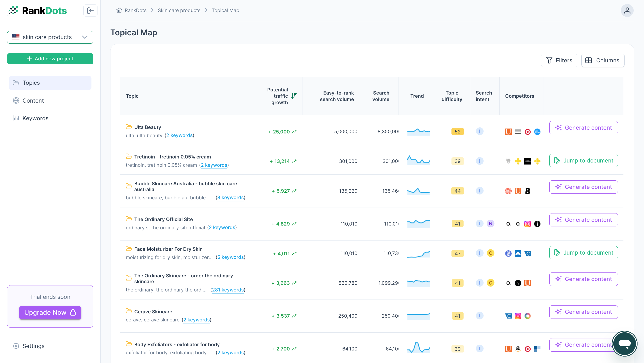Generate content for Cerave Skincare
This screenshot has height=363, width=644.
[583, 312]
